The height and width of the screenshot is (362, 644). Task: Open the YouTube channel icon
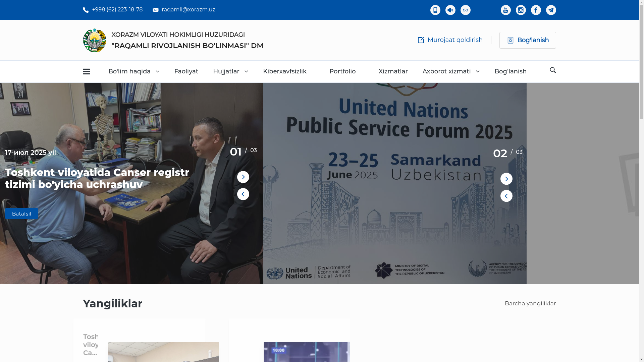(505, 10)
